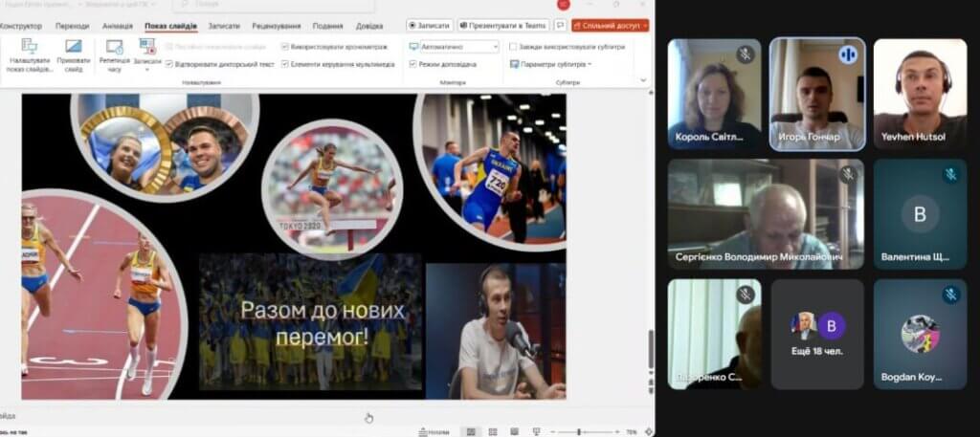The image size is (980, 437).
Task: Toggle Використовувати хронометраж checkbox
Action: 285,47
